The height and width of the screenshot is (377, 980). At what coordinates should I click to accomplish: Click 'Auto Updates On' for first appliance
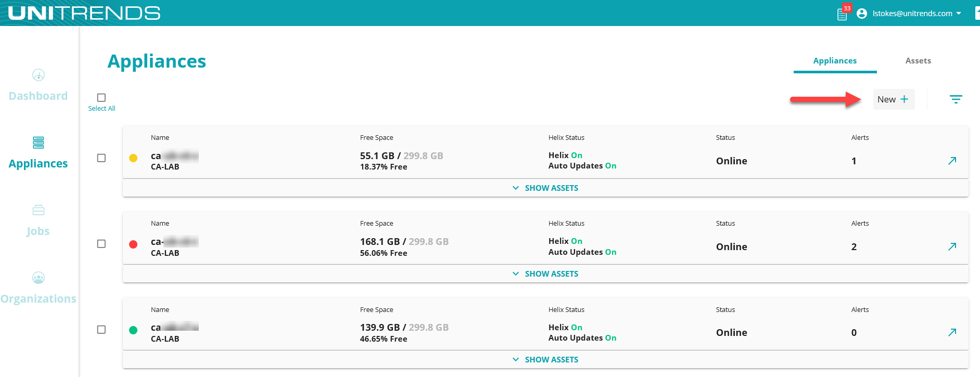pos(582,166)
